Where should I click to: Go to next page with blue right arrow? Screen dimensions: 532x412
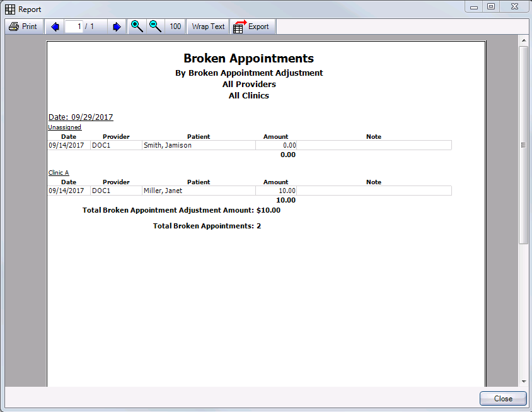click(117, 26)
